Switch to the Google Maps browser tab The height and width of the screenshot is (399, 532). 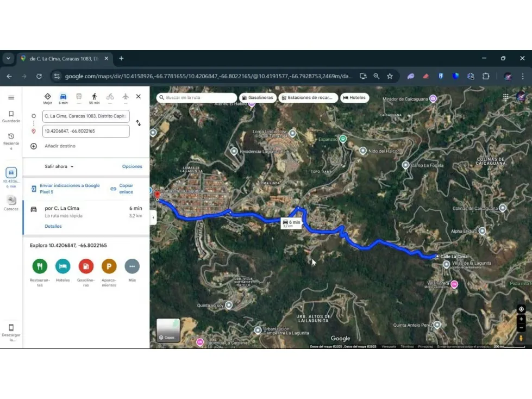65,59
